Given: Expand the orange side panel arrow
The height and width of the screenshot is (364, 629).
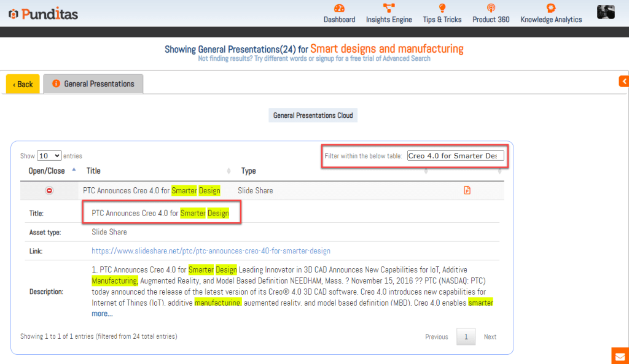Looking at the screenshot, I should point(623,81).
